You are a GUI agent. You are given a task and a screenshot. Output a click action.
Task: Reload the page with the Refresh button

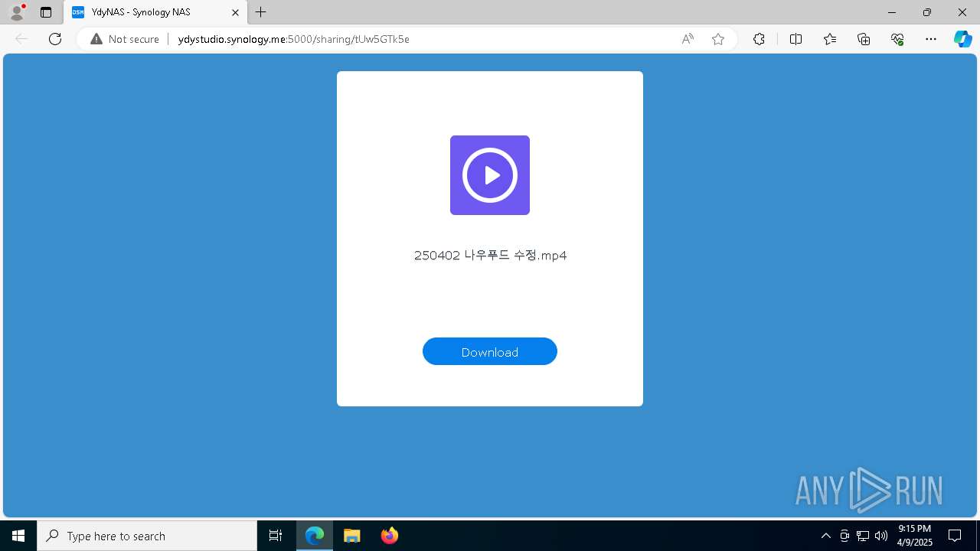(55, 39)
